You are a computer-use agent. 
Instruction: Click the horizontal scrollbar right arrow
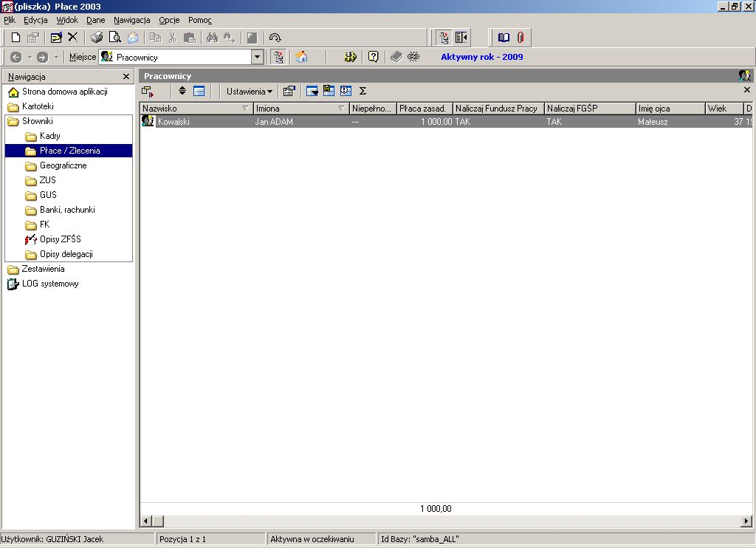pos(746,521)
